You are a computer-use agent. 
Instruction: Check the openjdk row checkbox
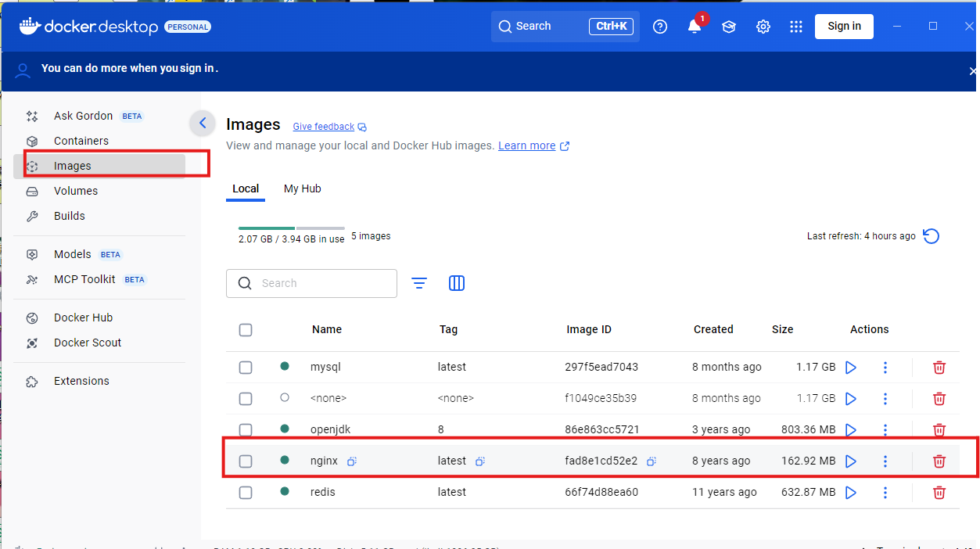pyautogui.click(x=246, y=430)
